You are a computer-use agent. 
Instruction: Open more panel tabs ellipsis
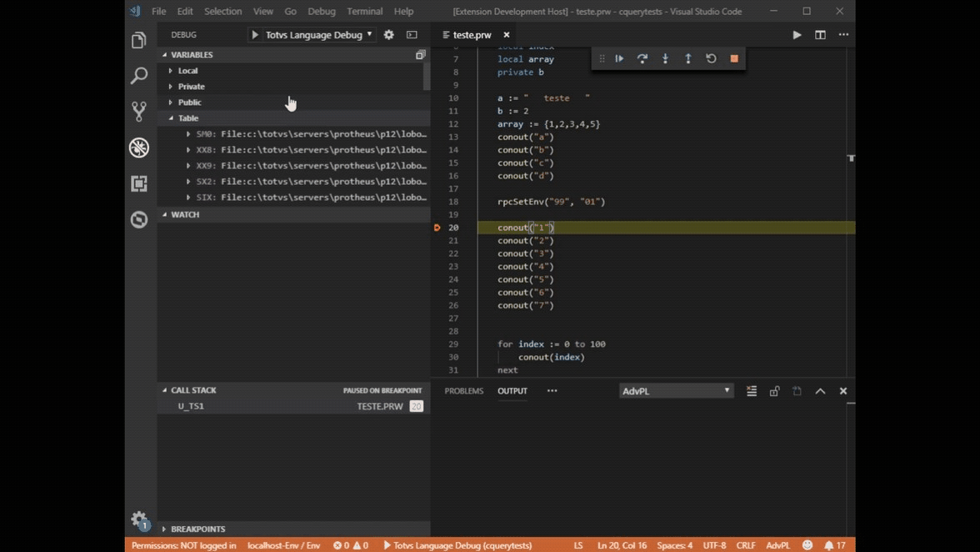pyautogui.click(x=552, y=391)
